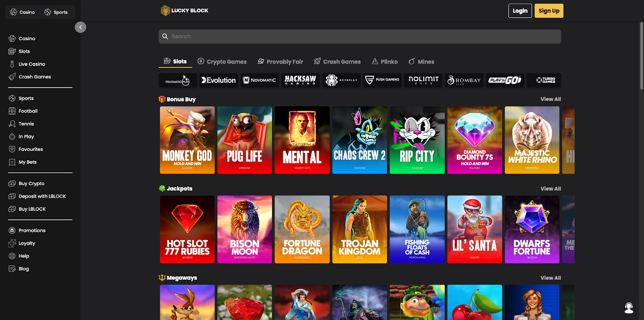Select the Casino toggle in the top switcher
Viewport: 644px width, 320px height.
[x=23, y=12]
